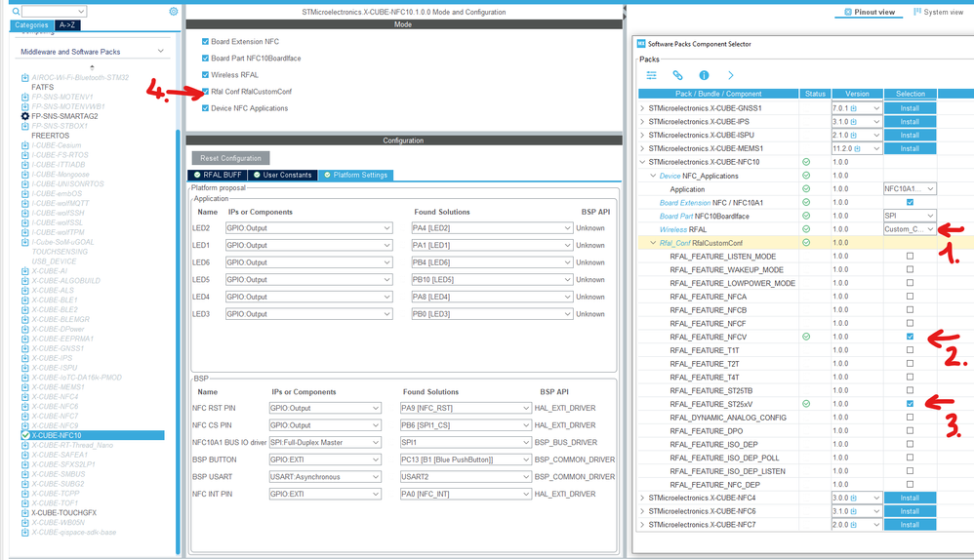This screenshot has height=560, width=974.
Task: Click the search combo input field
Action: pos(54,11)
